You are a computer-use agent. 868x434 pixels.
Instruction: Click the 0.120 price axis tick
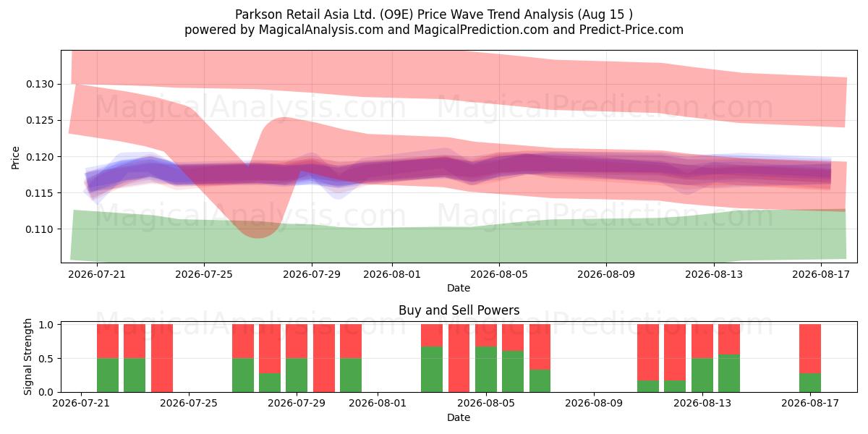tap(41, 157)
